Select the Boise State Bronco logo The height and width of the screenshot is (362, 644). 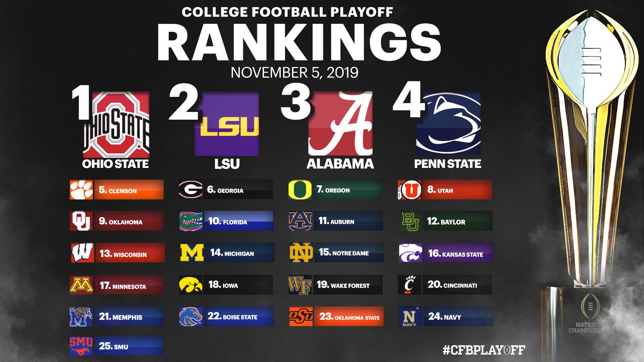click(191, 316)
